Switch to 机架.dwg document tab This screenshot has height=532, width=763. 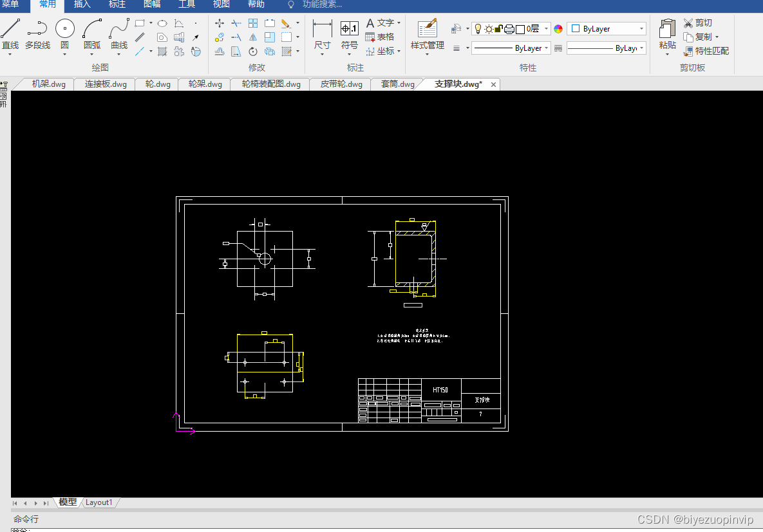[48, 84]
